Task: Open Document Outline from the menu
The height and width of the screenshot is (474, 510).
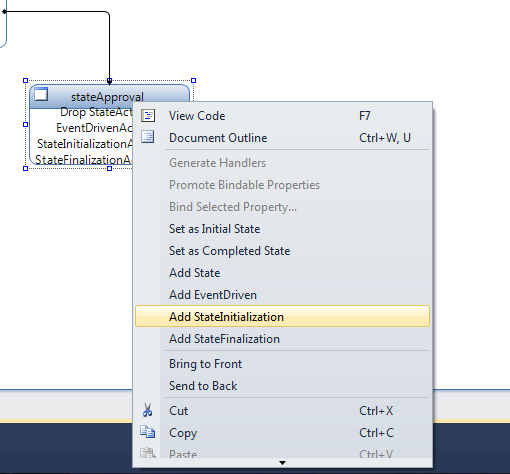Action: [282, 138]
